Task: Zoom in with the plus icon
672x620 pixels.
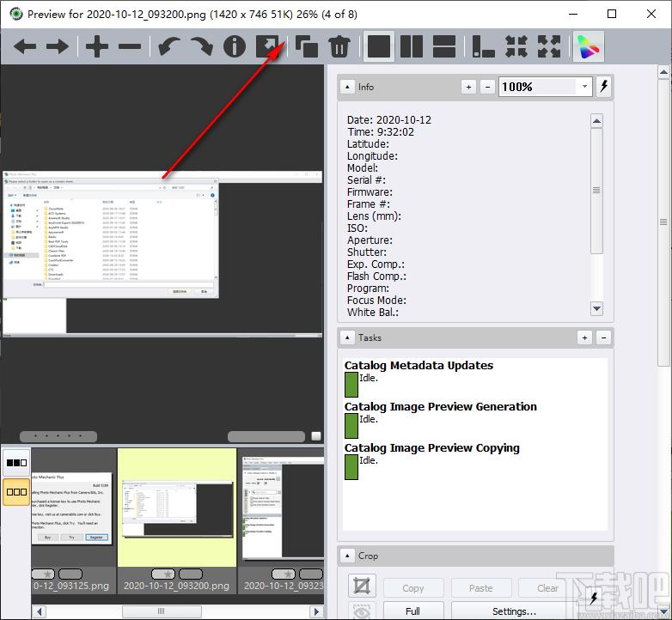Action: pos(97,46)
